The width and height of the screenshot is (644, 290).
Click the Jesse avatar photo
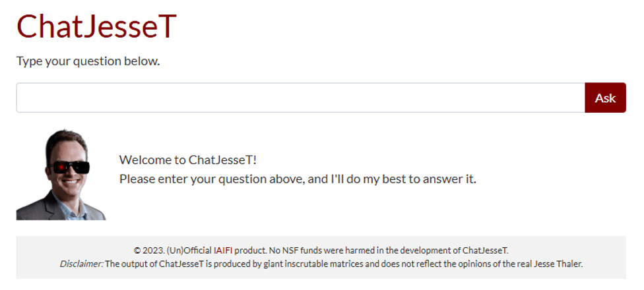pos(61,175)
